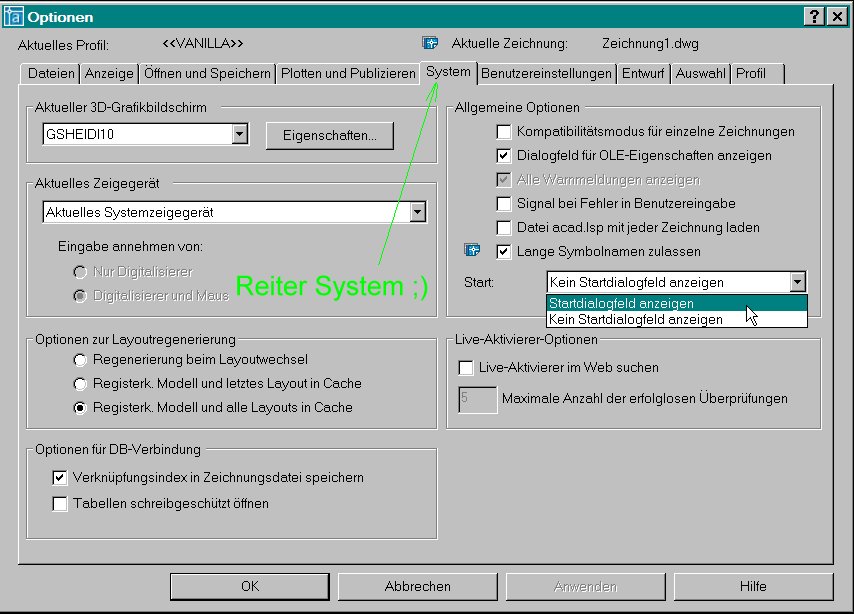Click the Eigenschaften... button

click(x=330, y=136)
